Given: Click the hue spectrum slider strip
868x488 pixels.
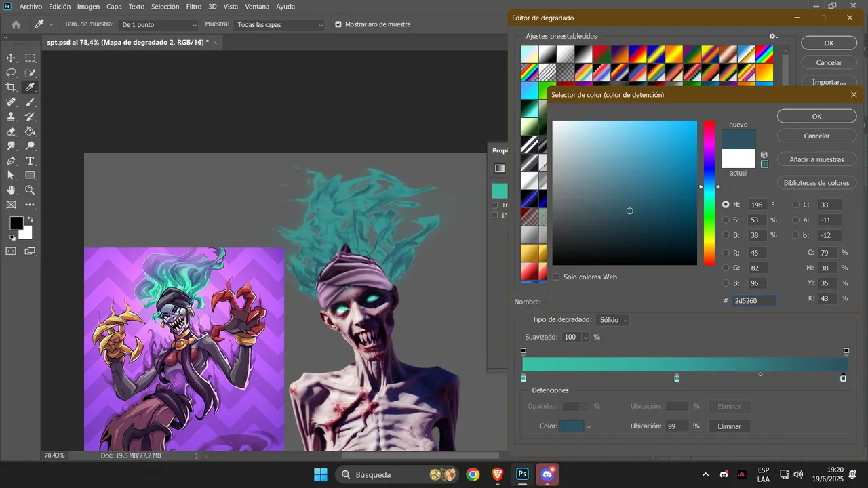Looking at the screenshot, I should coord(709,193).
